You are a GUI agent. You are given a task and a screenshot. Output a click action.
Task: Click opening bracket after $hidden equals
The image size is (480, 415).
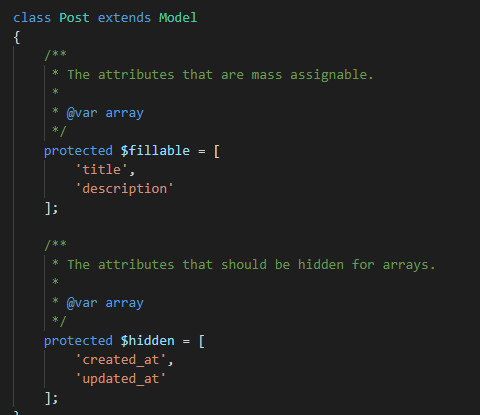pos(201,341)
